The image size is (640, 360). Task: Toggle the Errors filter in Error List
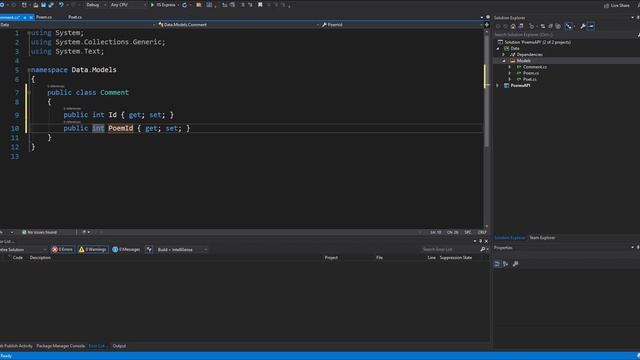point(62,249)
